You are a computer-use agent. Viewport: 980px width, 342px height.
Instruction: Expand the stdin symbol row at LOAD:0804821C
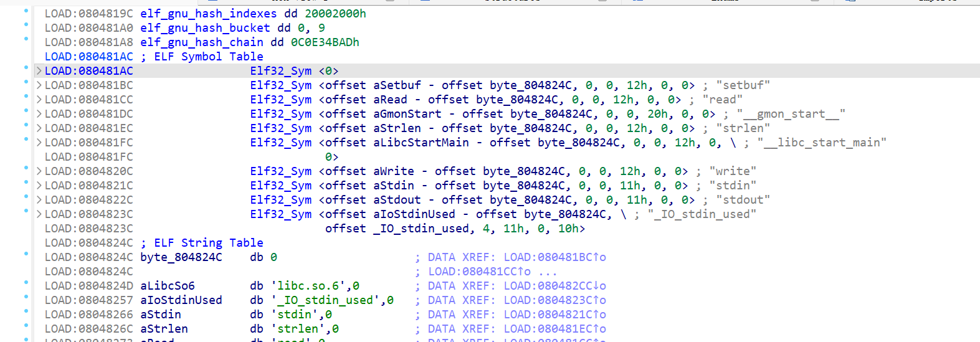point(39,186)
